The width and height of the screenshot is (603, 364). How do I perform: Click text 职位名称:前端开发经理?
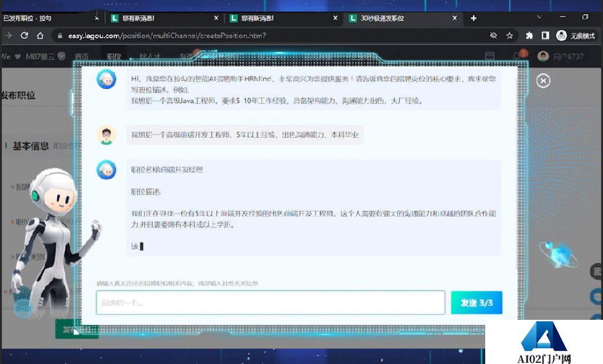pyautogui.click(x=167, y=170)
